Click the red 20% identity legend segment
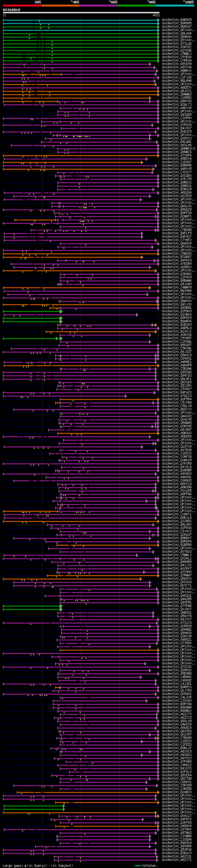 22,6
